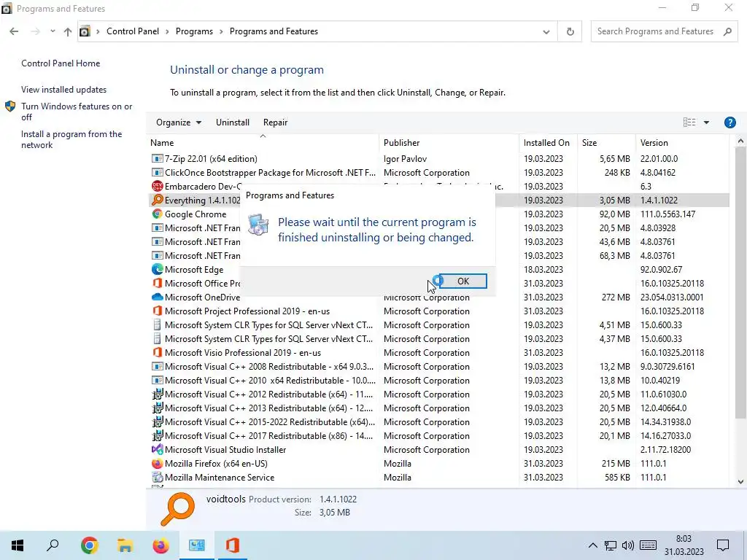The height and width of the screenshot is (560, 747).
Task: Click the volume speaker tray icon
Action: (x=628, y=545)
